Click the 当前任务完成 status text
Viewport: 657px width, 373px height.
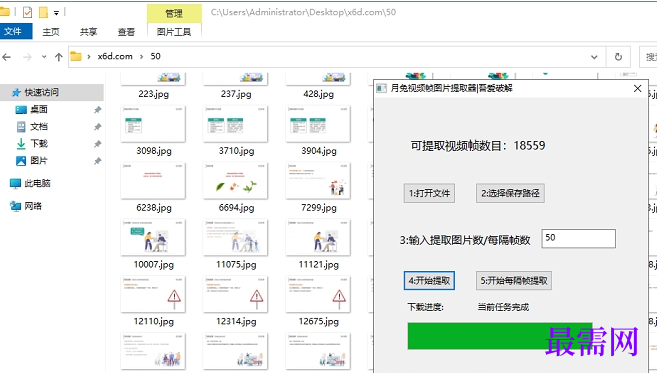coord(503,307)
